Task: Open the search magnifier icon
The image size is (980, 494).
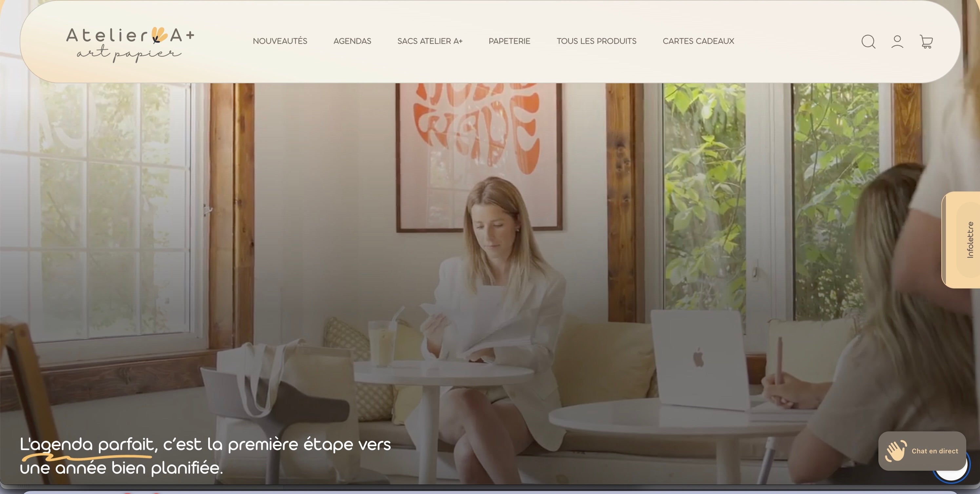Action: coord(868,42)
